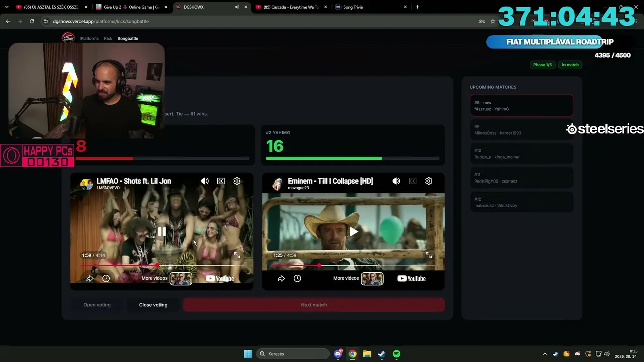The height and width of the screenshot is (362, 644).
Task: Open a new browser tab
Action: (x=417, y=7)
